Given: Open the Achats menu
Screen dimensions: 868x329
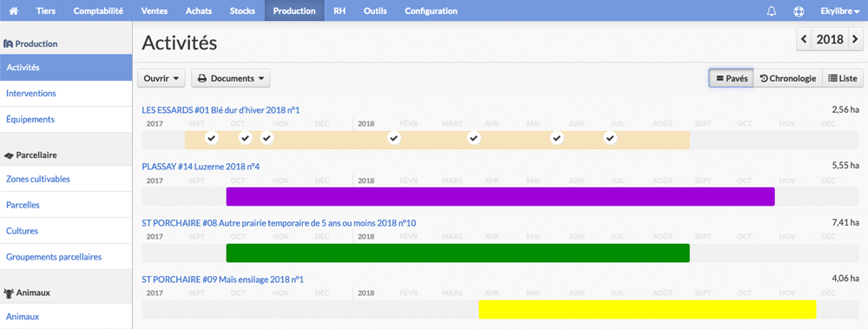Looking at the screenshot, I should tap(199, 10).
